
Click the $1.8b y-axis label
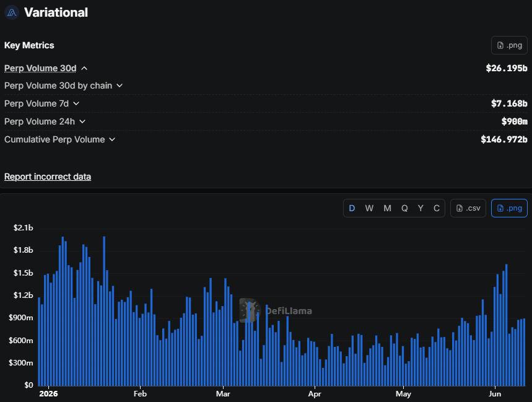pyautogui.click(x=23, y=250)
